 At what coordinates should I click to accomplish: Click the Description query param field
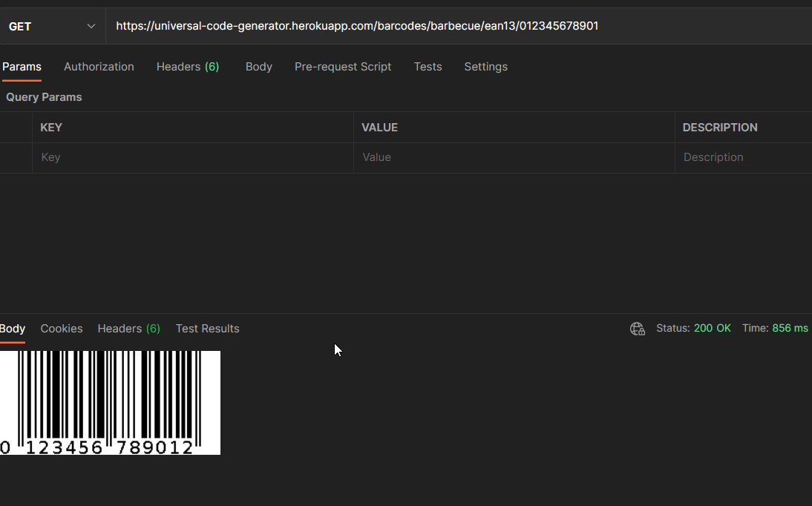pos(742,157)
